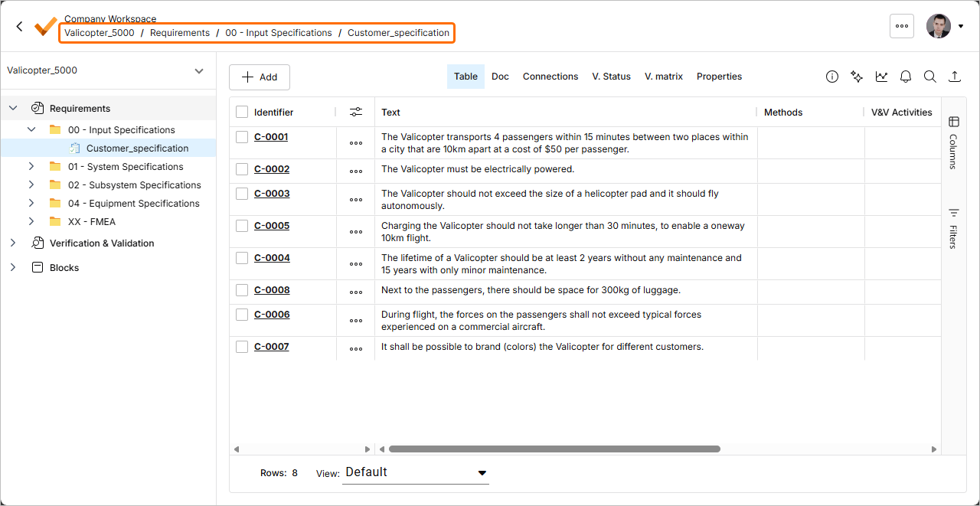The height and width of the screenshot is (506, 980).
Task: Select the checkbox next to C-0005
Action: (x=242, y=226)
